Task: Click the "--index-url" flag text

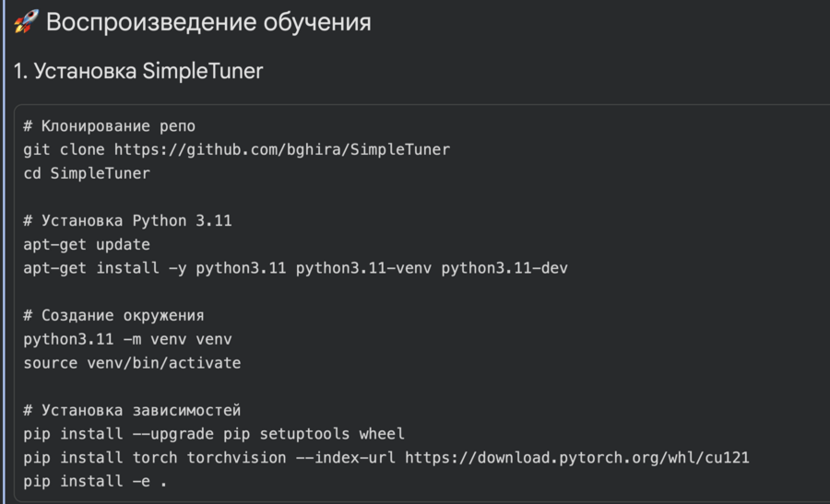Action: click(346, 457)
